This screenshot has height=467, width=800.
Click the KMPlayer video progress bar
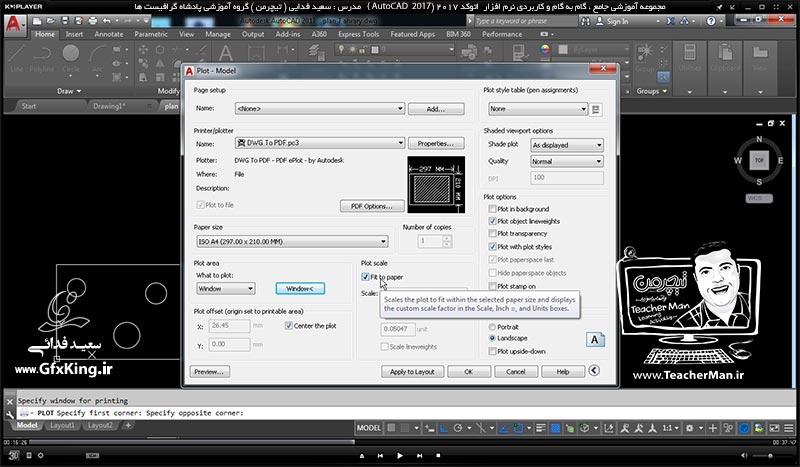click(x=398, y=442)
